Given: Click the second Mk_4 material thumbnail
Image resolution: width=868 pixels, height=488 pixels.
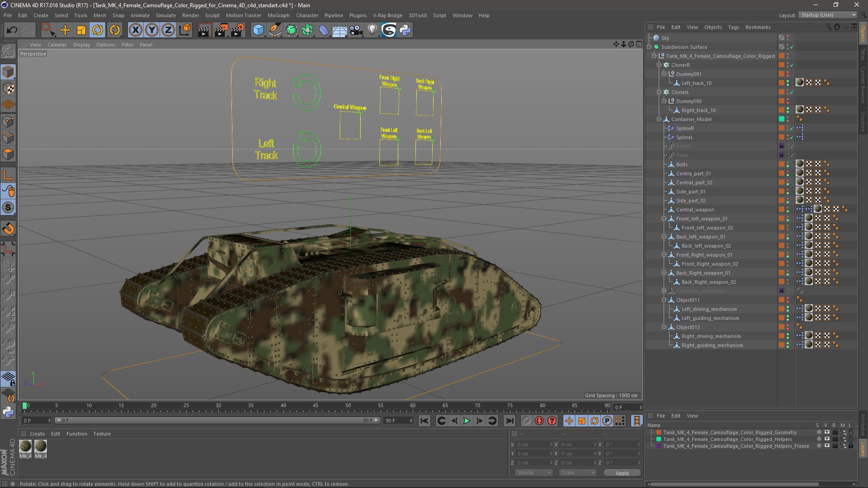Looking at the screenshot, I should click(41, 446).
